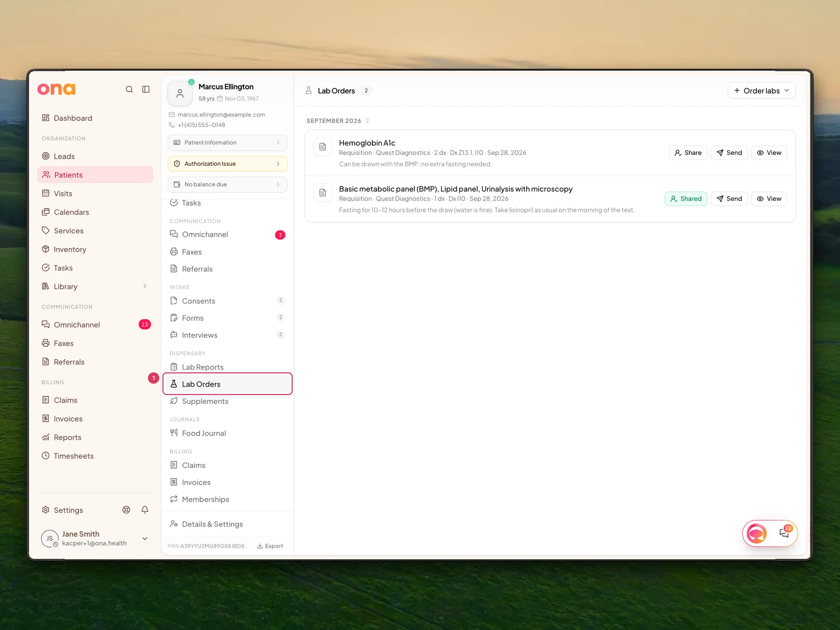
Task: Open Calendars
Action: point(95,212)
